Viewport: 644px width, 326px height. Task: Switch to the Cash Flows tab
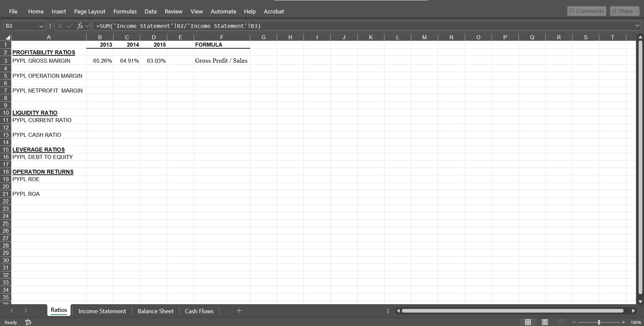click(x=199, y=311)
